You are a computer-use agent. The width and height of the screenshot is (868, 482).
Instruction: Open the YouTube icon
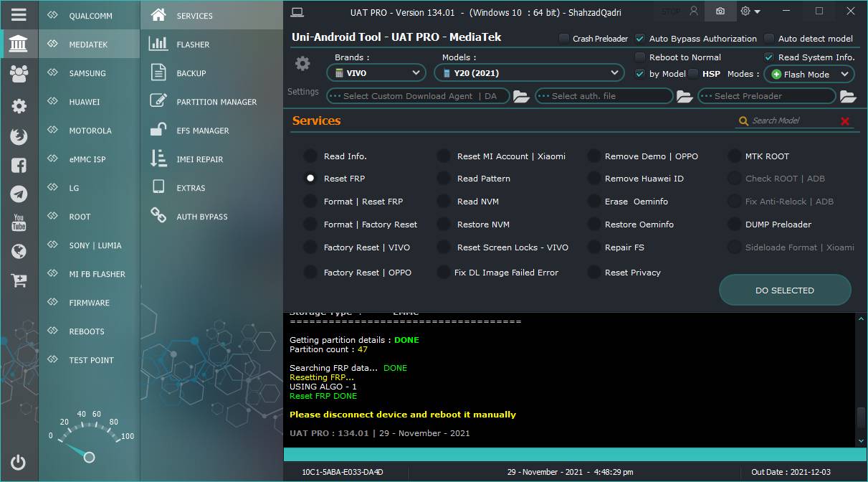(19, 222)
